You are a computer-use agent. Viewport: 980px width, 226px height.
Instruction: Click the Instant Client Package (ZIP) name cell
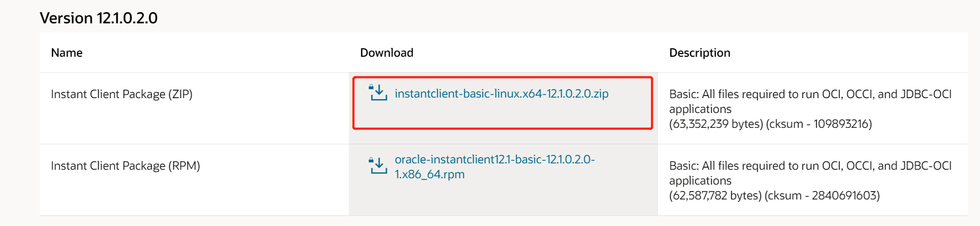[121, 94]
